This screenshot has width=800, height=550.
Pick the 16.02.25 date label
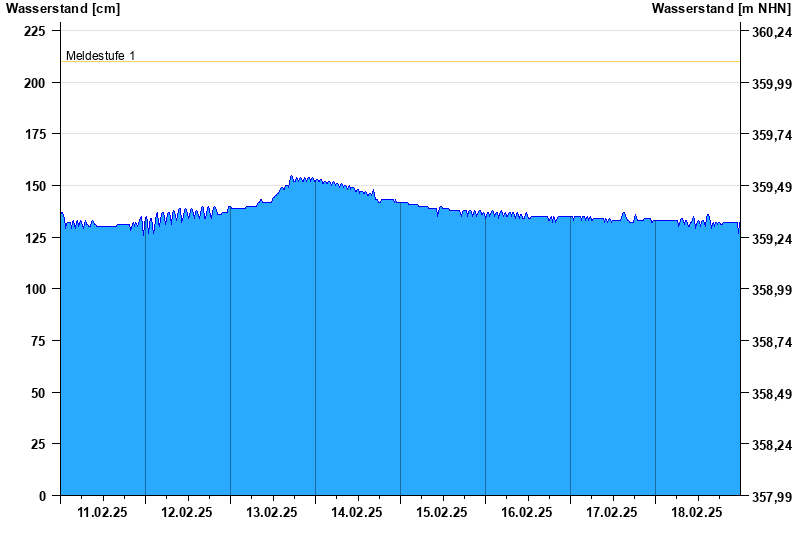pos(527,512)
